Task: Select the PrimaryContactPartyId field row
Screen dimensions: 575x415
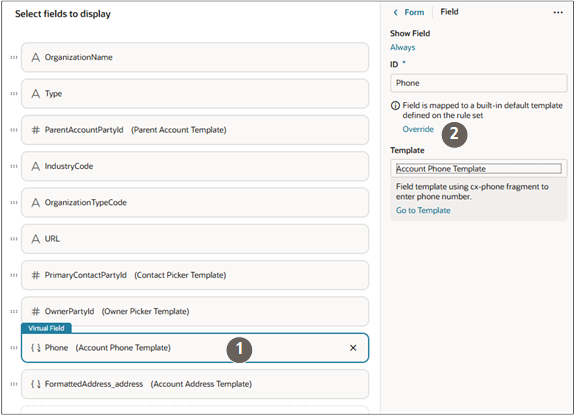Action: coord(195,275)
